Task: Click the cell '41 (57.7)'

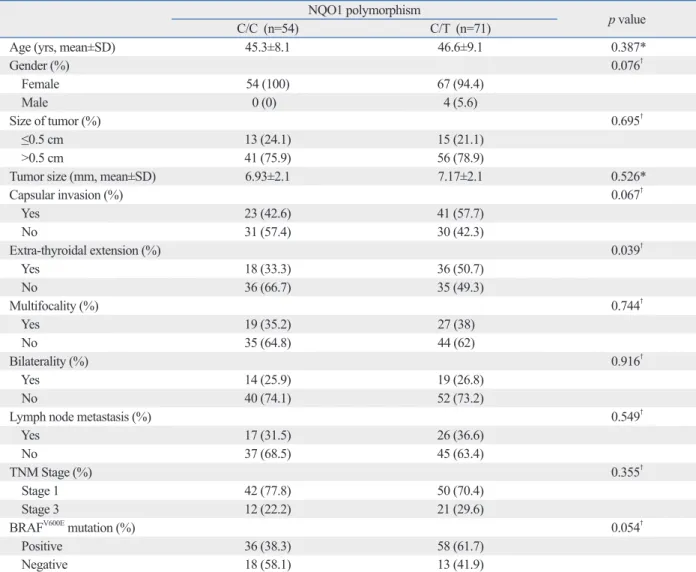Action: (460, 214)
